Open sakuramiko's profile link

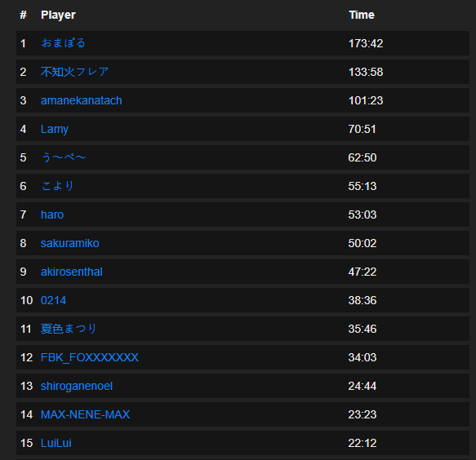click(70, 243)
